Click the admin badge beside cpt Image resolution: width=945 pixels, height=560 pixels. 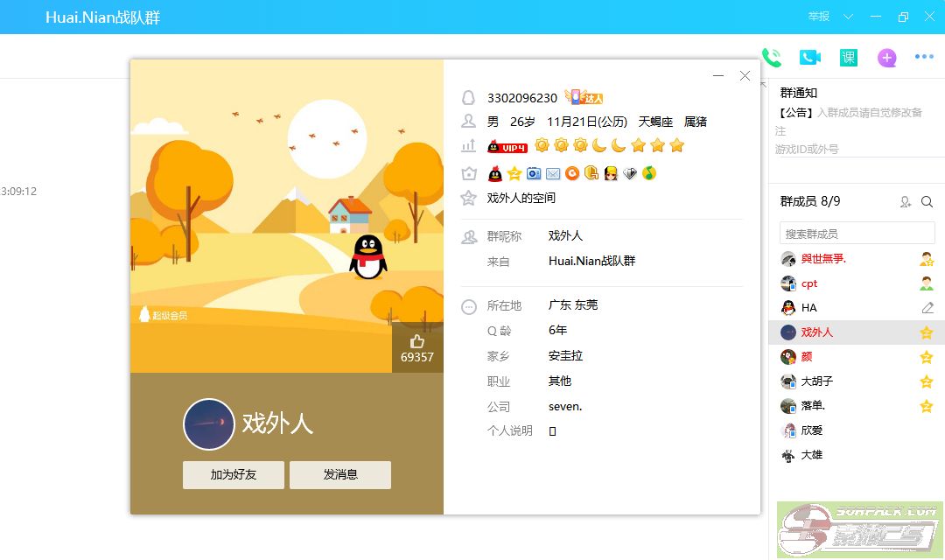[927, 283]
